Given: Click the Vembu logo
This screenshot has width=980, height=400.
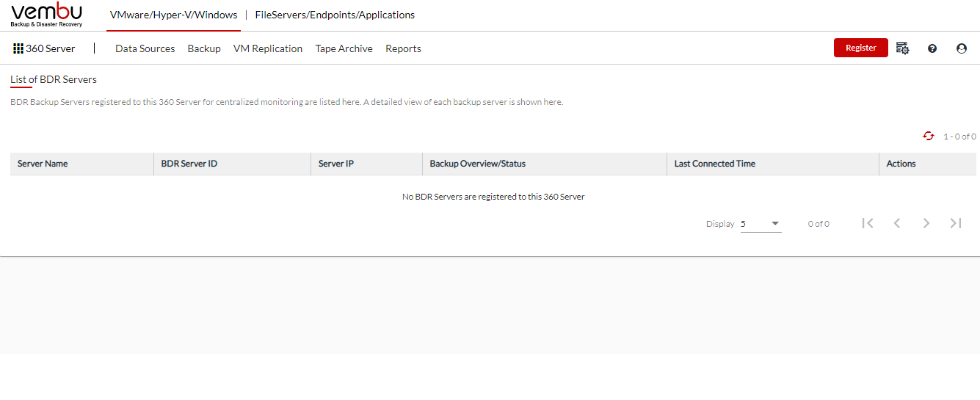Looking at the screenshot, I should pos(47,15).
